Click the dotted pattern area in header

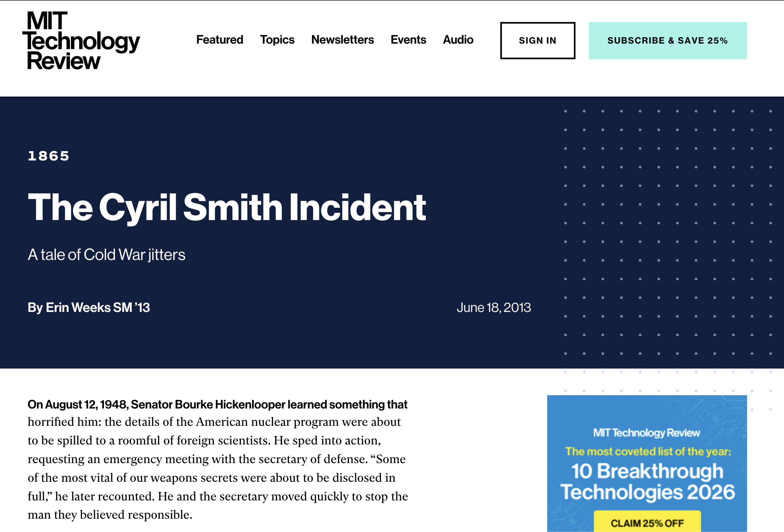[668, 233]
